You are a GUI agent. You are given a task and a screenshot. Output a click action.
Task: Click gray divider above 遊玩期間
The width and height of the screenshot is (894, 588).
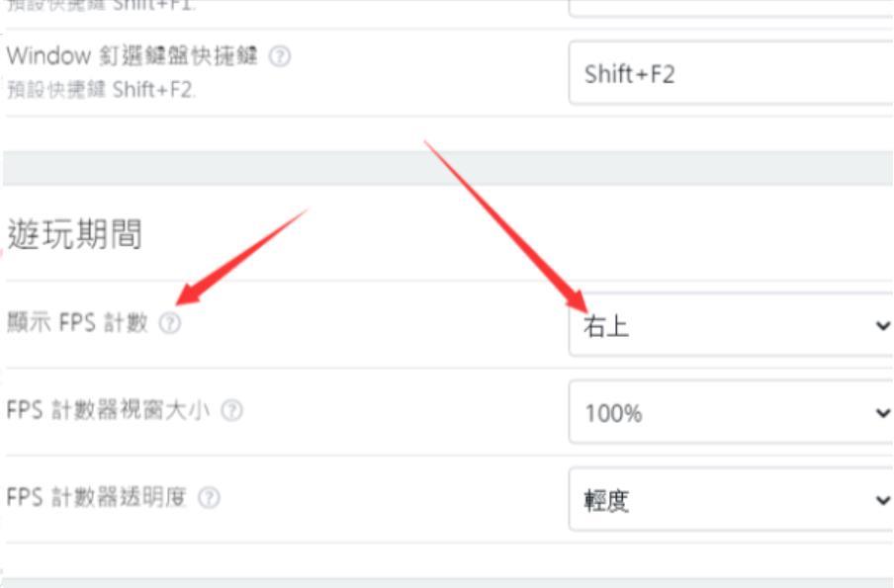click(x=448, y=168)
